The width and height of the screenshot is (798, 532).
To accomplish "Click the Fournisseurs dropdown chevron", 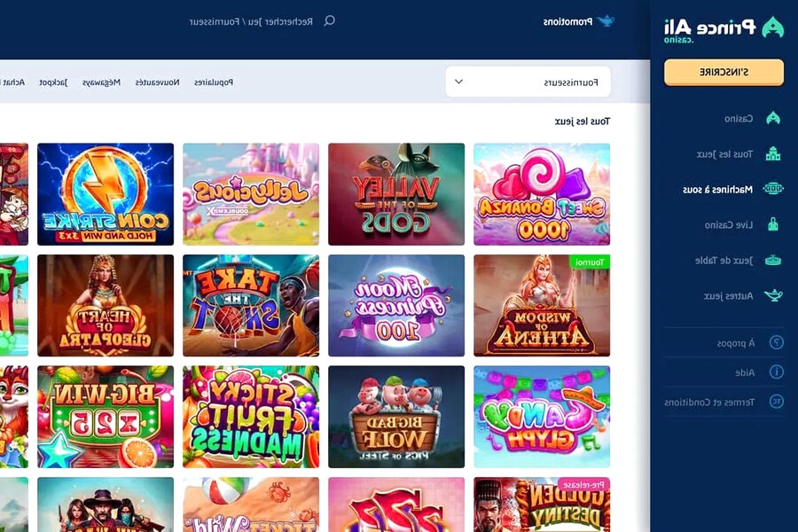I will (458, 82).
